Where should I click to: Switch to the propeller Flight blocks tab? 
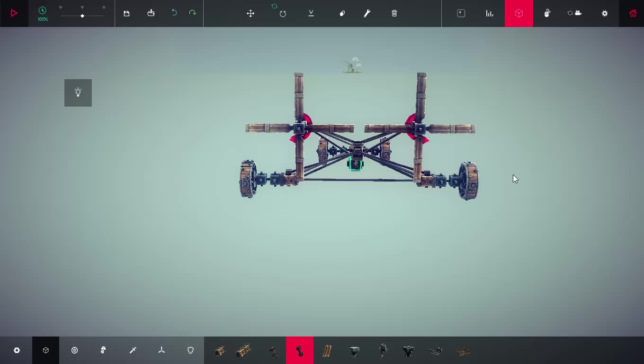click(161, 350)
